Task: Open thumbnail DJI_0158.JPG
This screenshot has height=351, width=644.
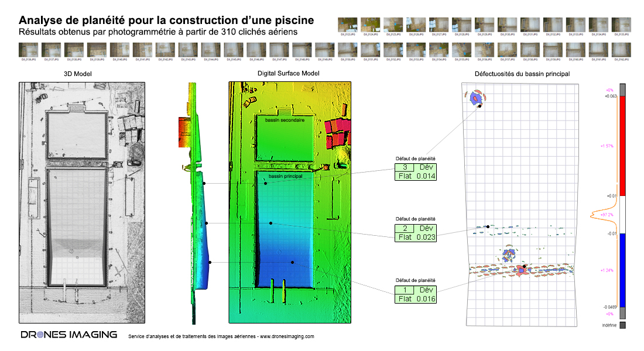Action: 530,50
